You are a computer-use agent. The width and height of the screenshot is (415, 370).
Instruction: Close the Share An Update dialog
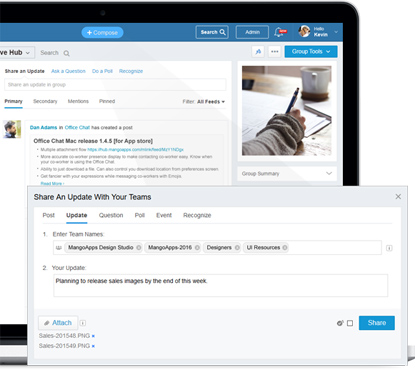pos(398,197)
